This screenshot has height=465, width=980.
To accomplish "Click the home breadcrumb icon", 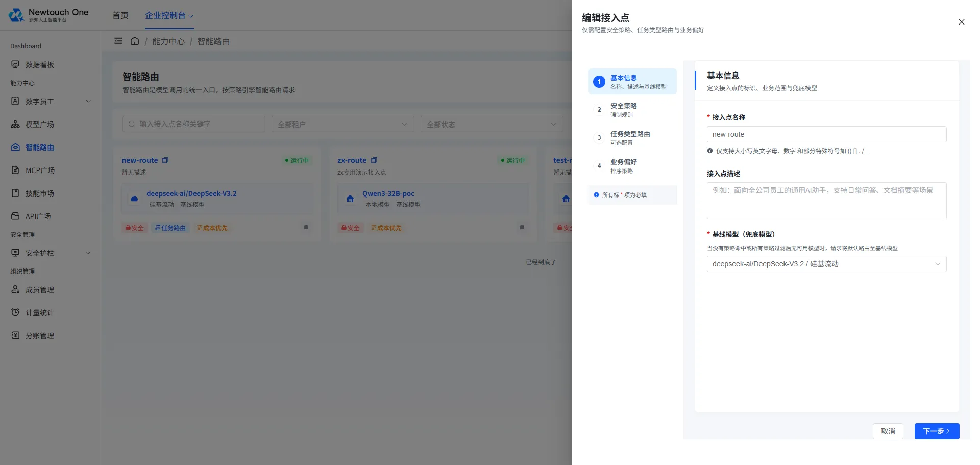I will (135, 41).
